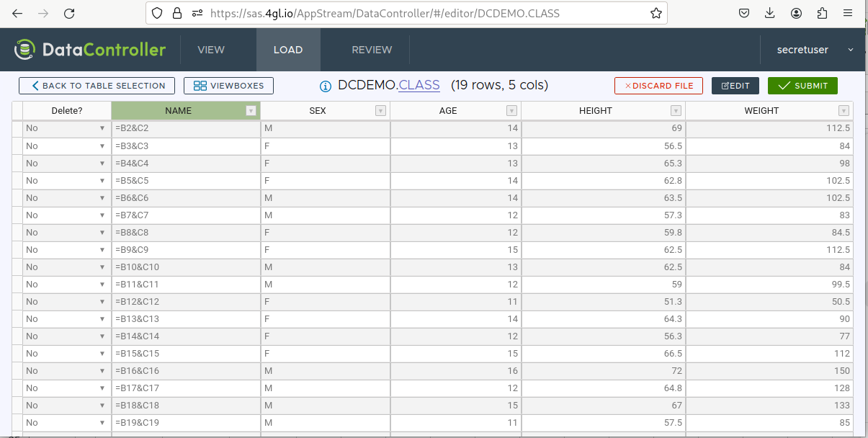Reload the page in browser
The height and width of the screenshot is (438, 868).
(x=69, y=14)
